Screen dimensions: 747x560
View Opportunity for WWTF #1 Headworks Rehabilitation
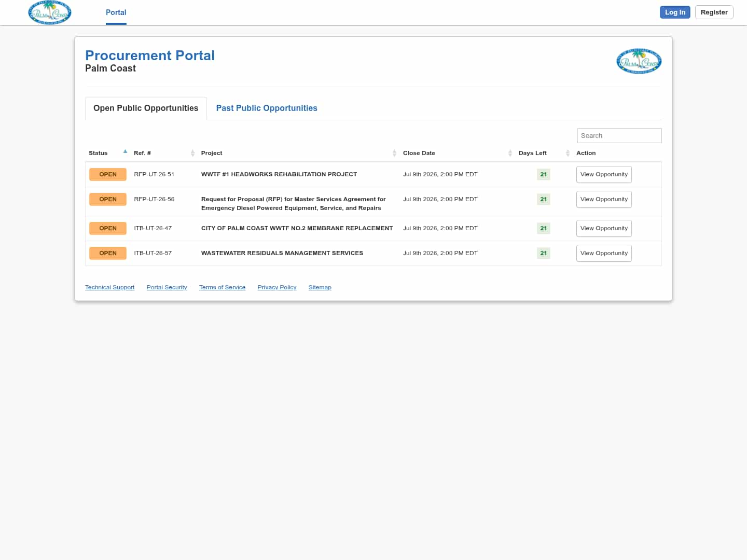(604, 174)
